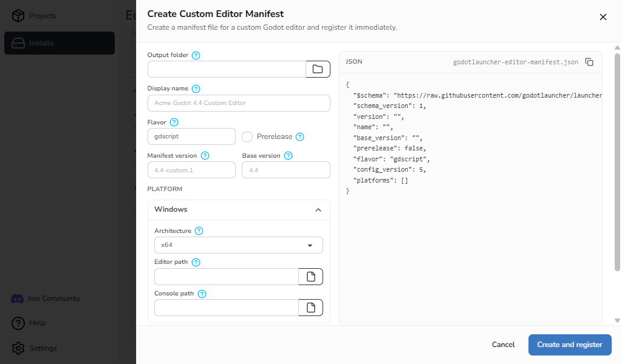Viewport: 622px width, 364px height.
Task: Show help for Output folder
Action: pos(196,55)
